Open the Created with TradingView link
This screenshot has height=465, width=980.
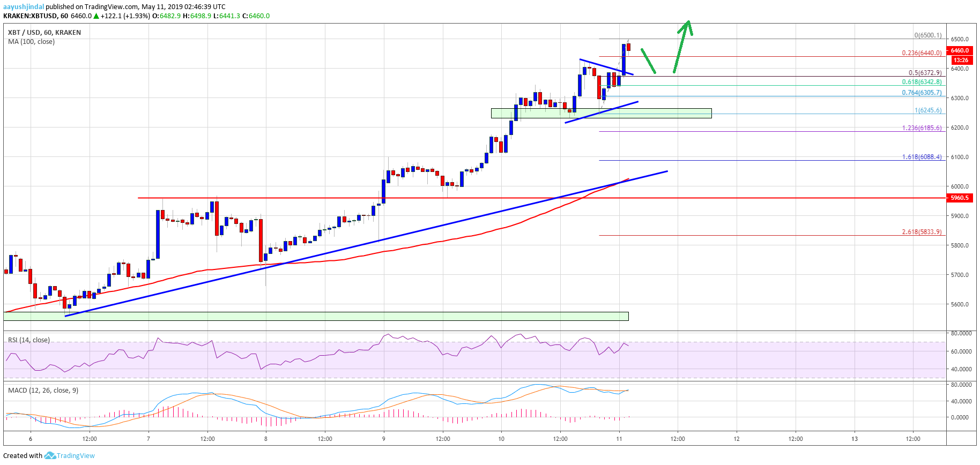coord(49,456)
